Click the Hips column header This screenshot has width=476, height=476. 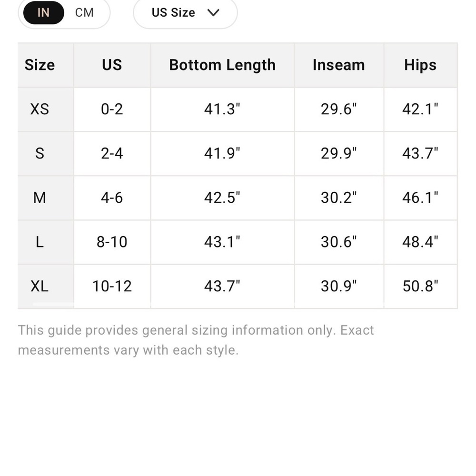pos(420,65)
